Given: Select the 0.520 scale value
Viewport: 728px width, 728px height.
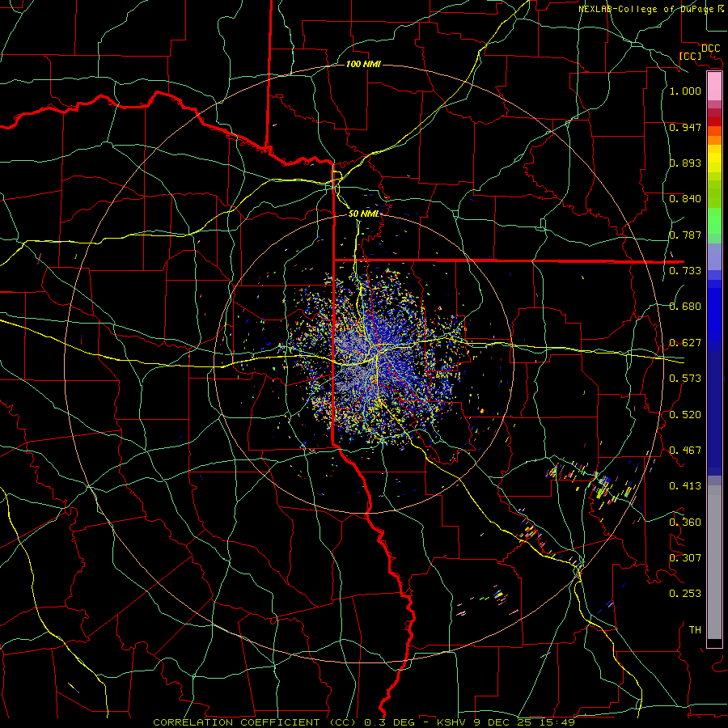Looking at the screenshot, I should pos(685,415).
